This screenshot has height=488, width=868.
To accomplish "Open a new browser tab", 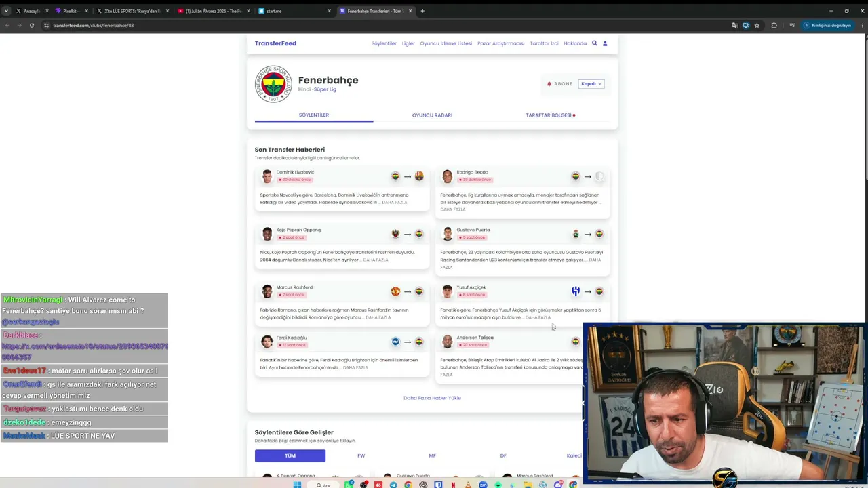I will 422,11.
